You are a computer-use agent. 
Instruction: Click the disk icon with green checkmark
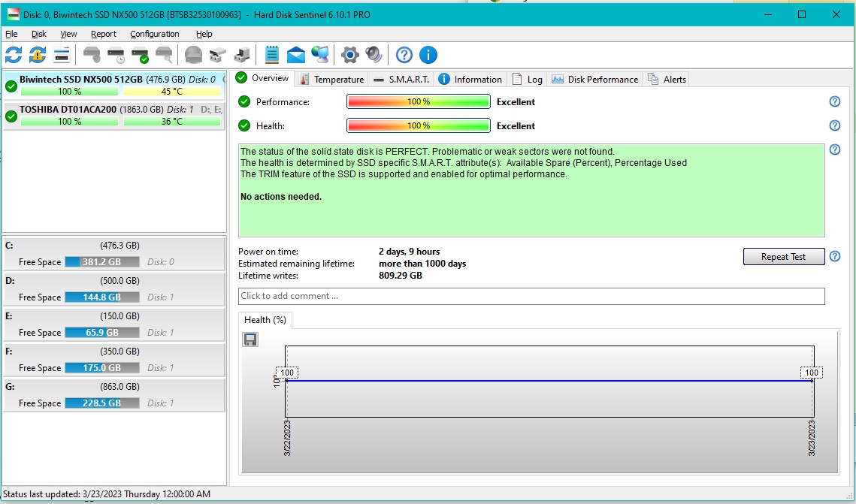(141, 55)
